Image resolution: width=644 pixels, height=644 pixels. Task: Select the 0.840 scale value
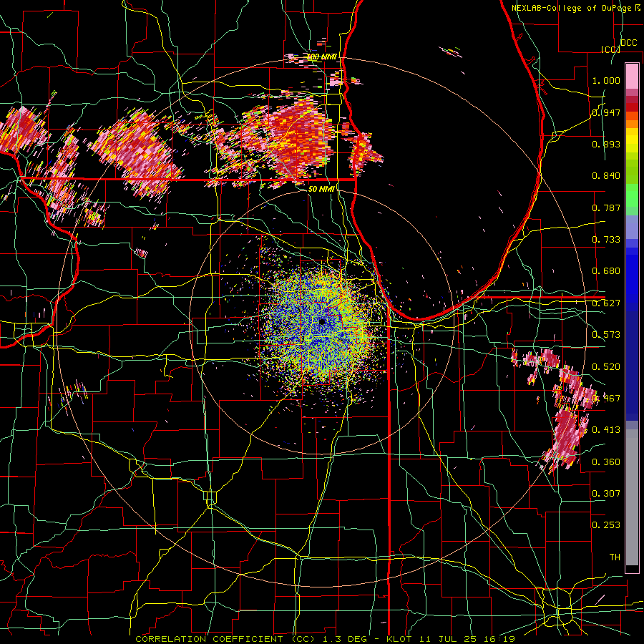606,176
